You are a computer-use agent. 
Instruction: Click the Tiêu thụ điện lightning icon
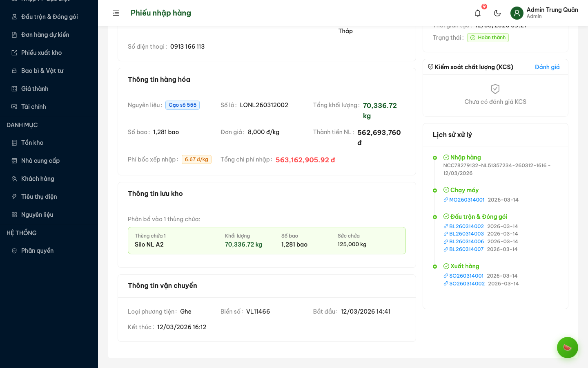(14, 197)
